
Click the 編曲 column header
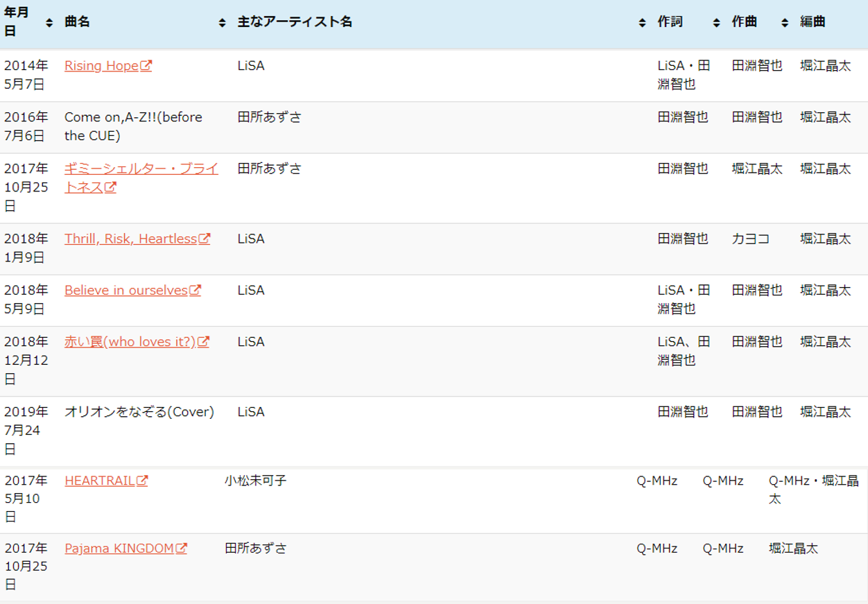pyautogui.click(x=813, y=22)
